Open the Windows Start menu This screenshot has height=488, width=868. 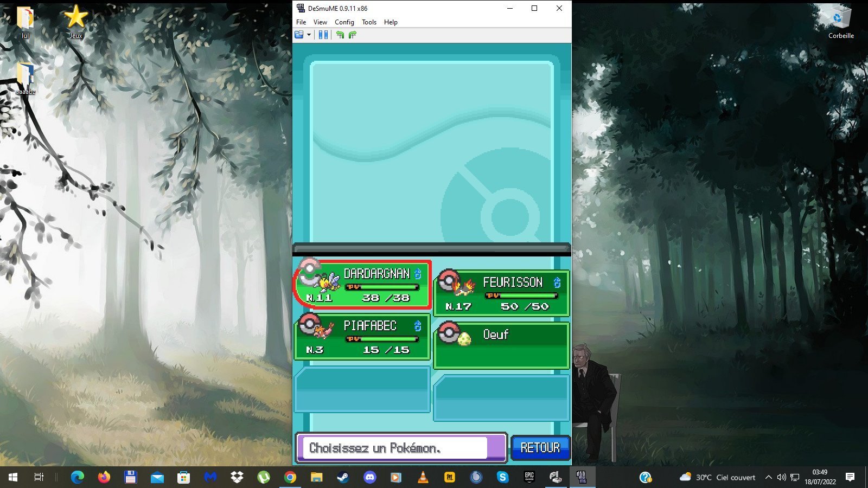click(x=13, y=477)
